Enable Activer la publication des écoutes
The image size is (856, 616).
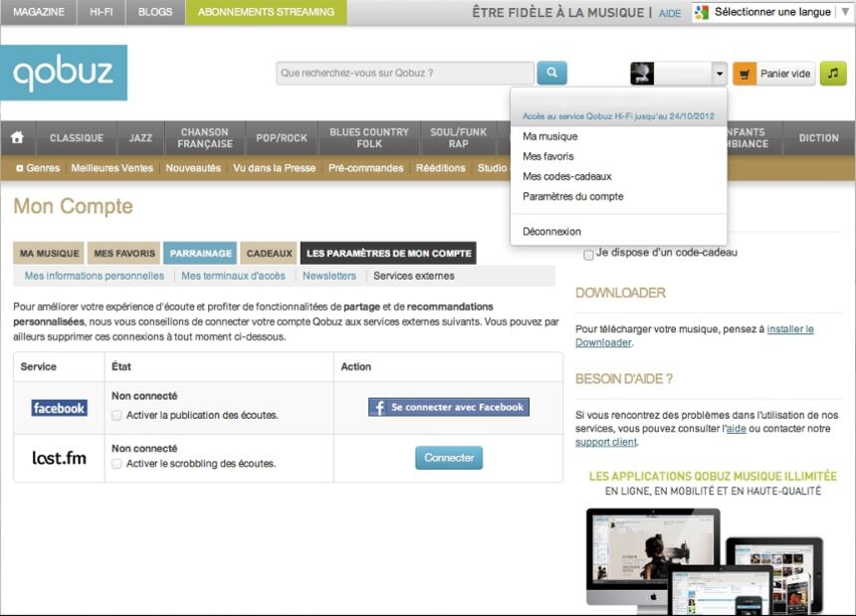pos(116,415)
